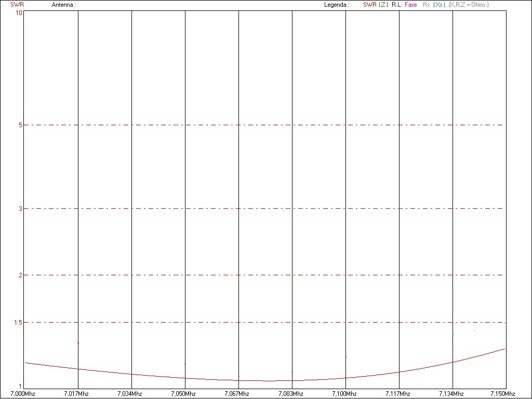Viewport: 532px width, 399px height.
Task: Click the 7,117Mhz frequency axis label
Action: [398, 393]
